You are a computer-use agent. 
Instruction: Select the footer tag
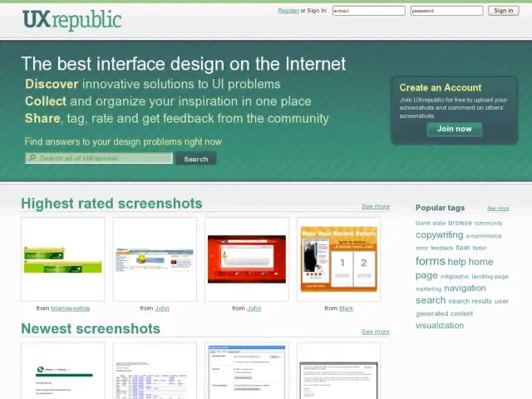(x=480, y=248)
